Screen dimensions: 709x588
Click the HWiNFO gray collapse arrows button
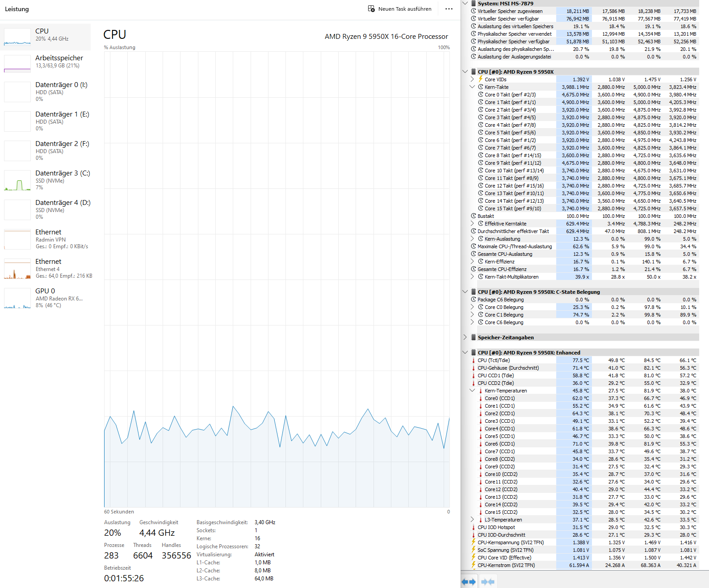487,582
